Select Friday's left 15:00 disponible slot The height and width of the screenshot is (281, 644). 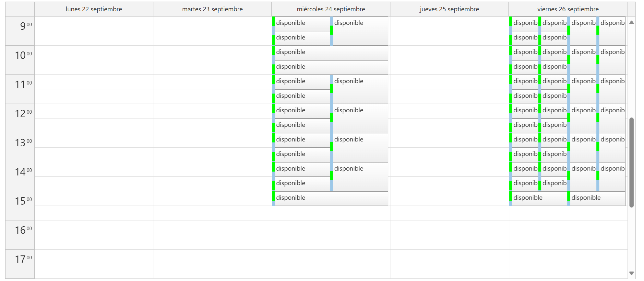[538, 198]
